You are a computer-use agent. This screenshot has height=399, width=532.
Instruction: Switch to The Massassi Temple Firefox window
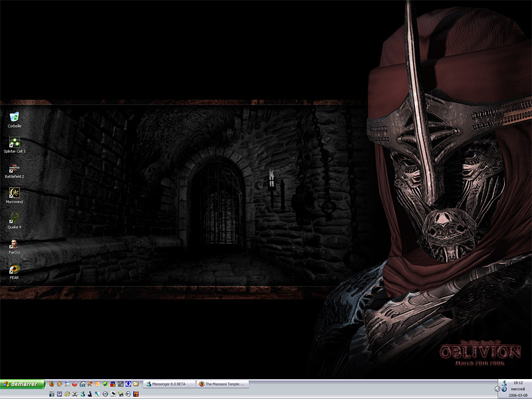tap(223, 384)
